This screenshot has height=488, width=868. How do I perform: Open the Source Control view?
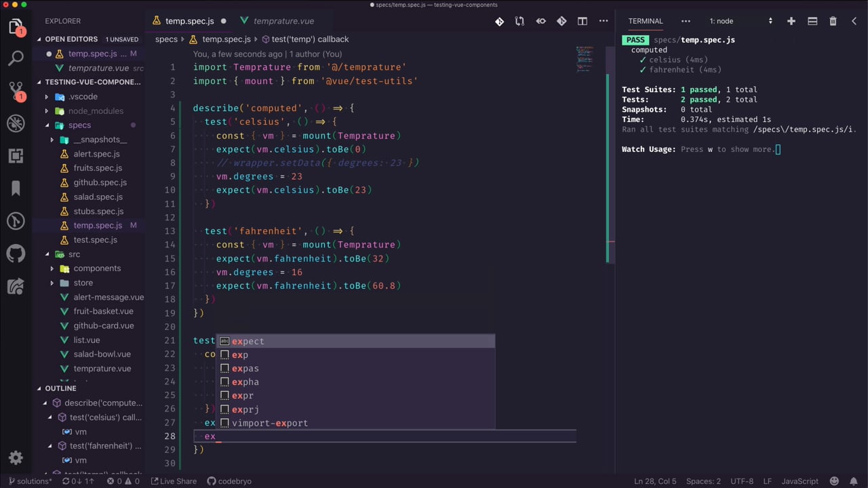tap(16, 91)
